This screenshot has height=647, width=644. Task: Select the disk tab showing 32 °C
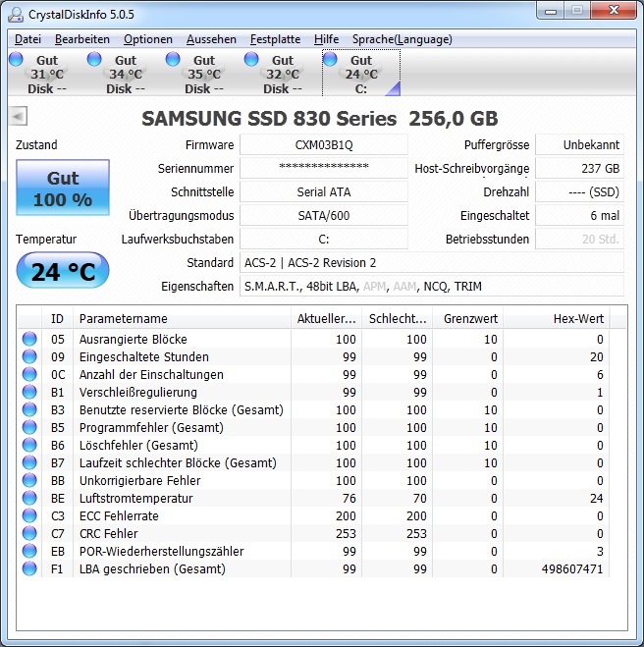283,74
